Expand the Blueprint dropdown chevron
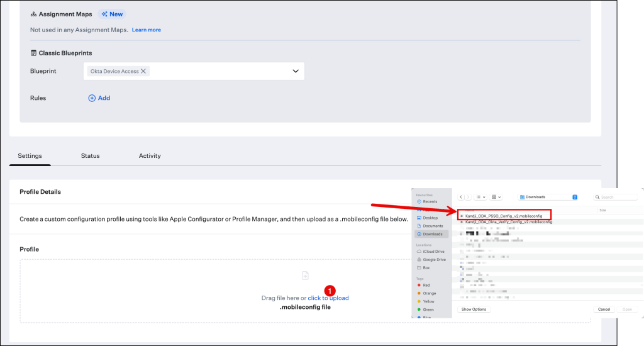 click(x=296, y=71)
